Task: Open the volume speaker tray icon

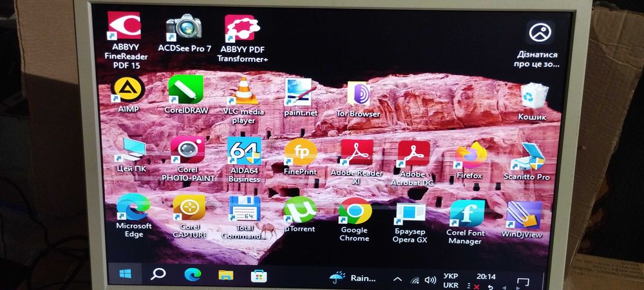Action: 430,280
